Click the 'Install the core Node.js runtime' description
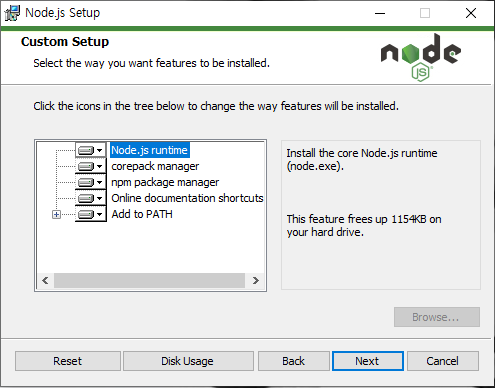Screen dimensions: 495x388 362,160
